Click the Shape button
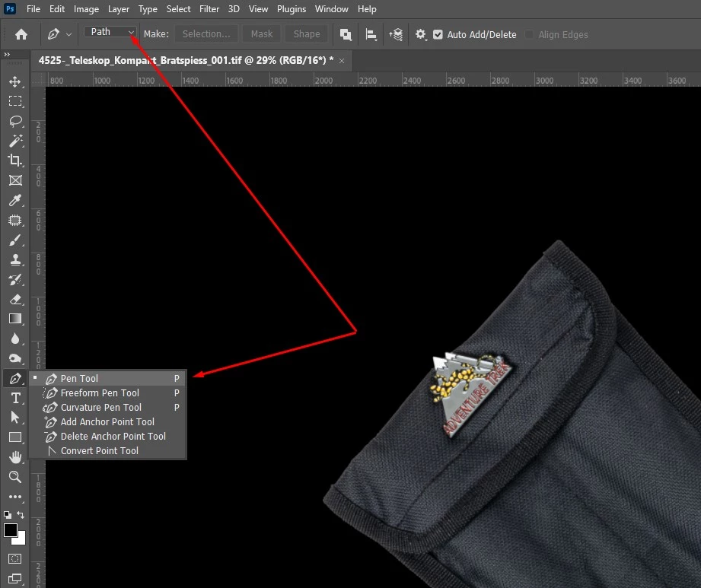 click(x=306, y=34)
